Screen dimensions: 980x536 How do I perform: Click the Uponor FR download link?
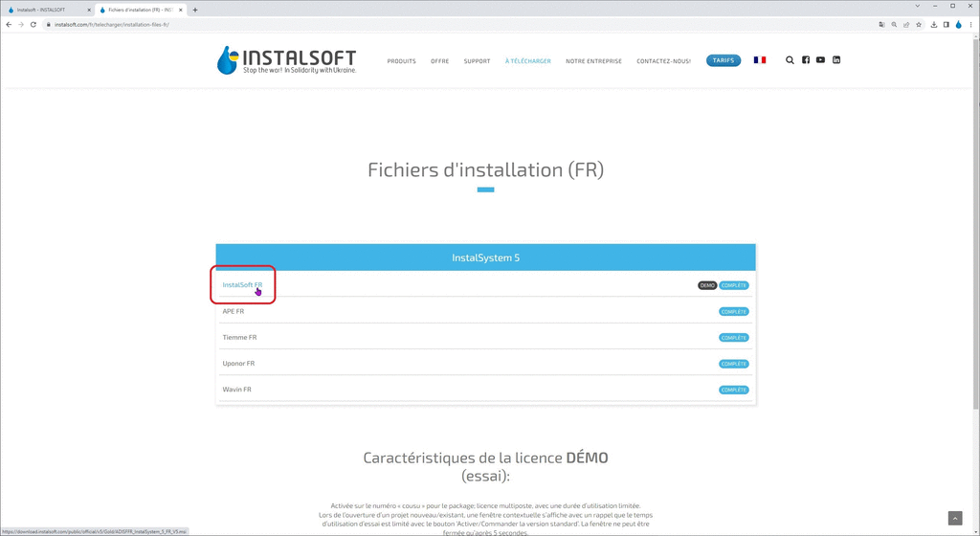click(238, 364)
